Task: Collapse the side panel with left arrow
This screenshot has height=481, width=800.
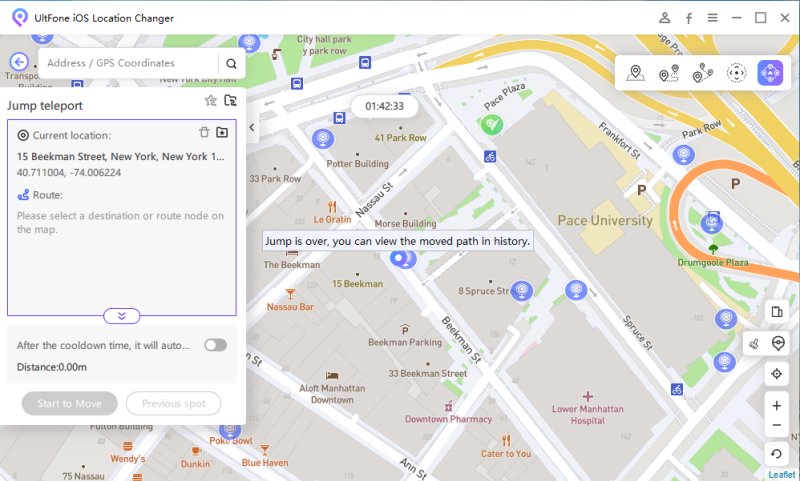Action: pos(252,128)
